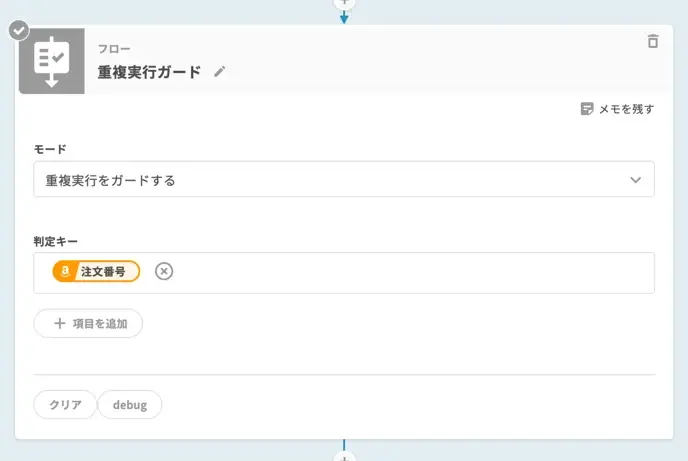The image size is (688, 461).
Task: Click the フロー label in the header
Action: [113, 48]
